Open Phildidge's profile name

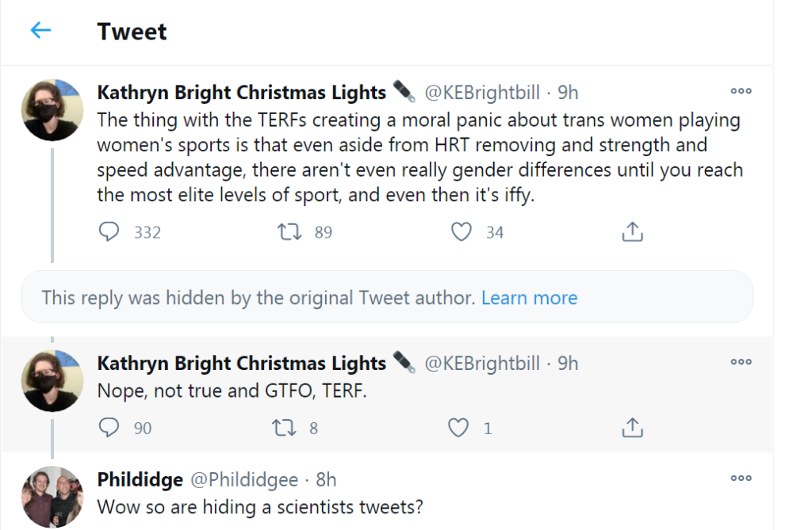[x=140, y=479]
